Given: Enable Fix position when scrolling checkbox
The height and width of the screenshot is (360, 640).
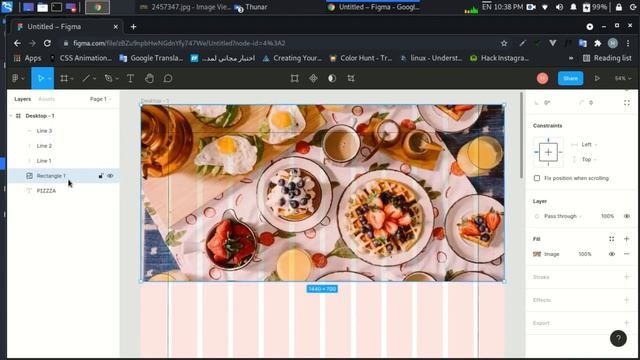Looking at the screenshot, I should tap(537, 178).
